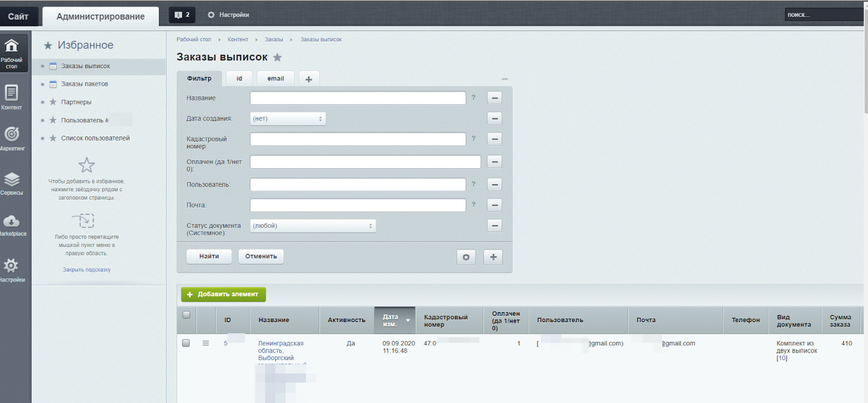This screenshot has height=403, width=868.
Task: Click link [10] under Комплект из двух выписок
Action: point(781,358)
